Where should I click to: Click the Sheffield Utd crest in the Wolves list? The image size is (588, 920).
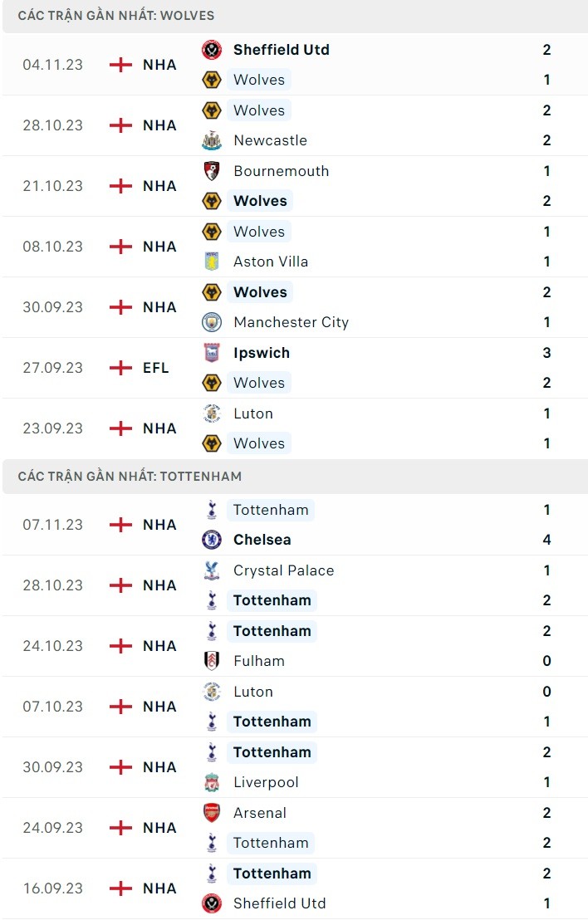point(212,50)
